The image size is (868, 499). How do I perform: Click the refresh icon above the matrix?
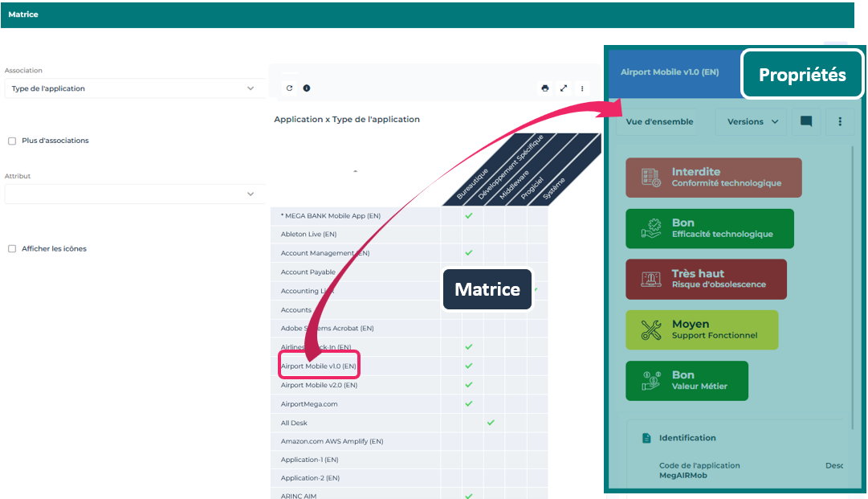(289, 88)
